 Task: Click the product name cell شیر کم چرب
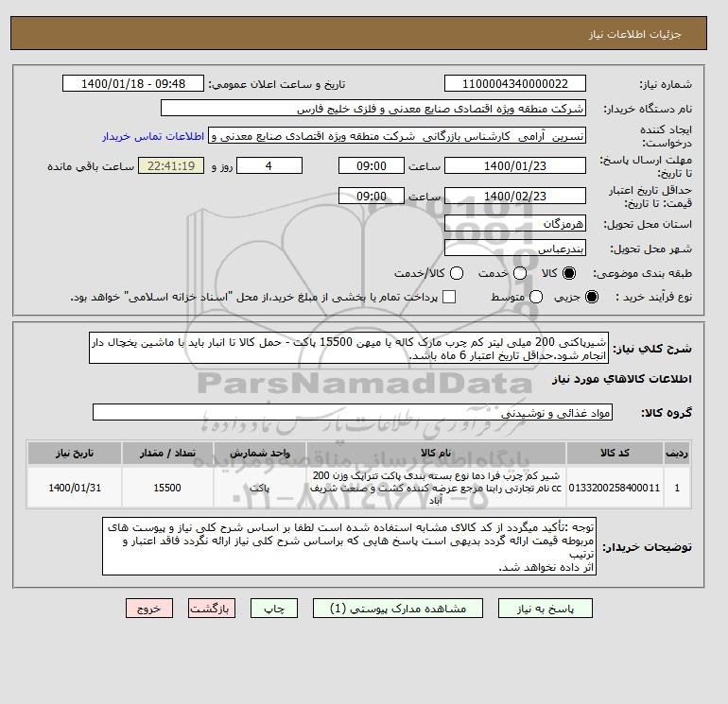(436, 488)
